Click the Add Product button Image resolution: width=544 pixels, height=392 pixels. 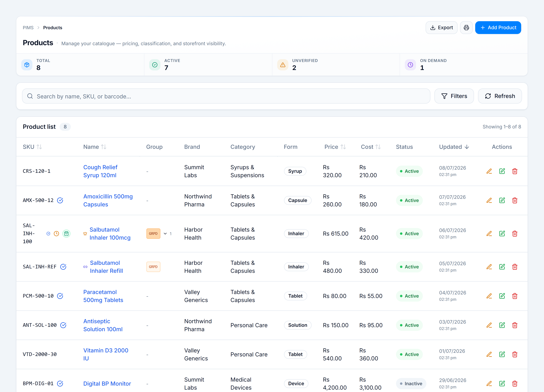coord(498,28)
